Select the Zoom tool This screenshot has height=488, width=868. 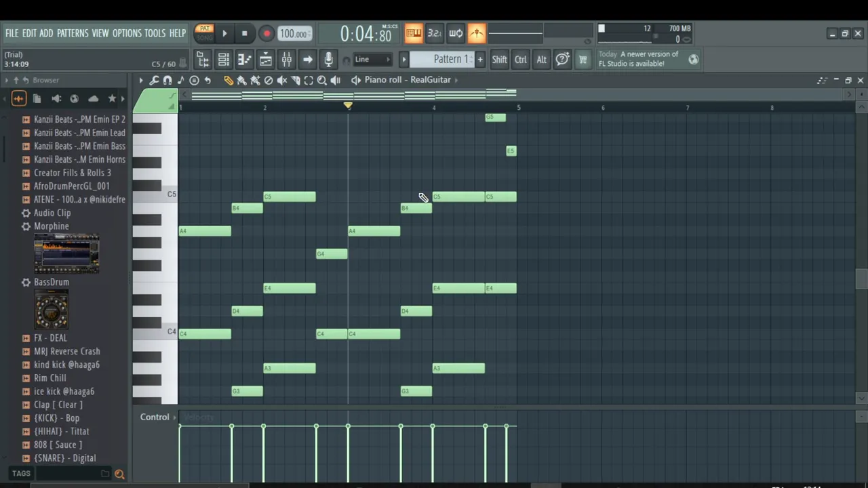pyautogui.click(x=322, y=80)
